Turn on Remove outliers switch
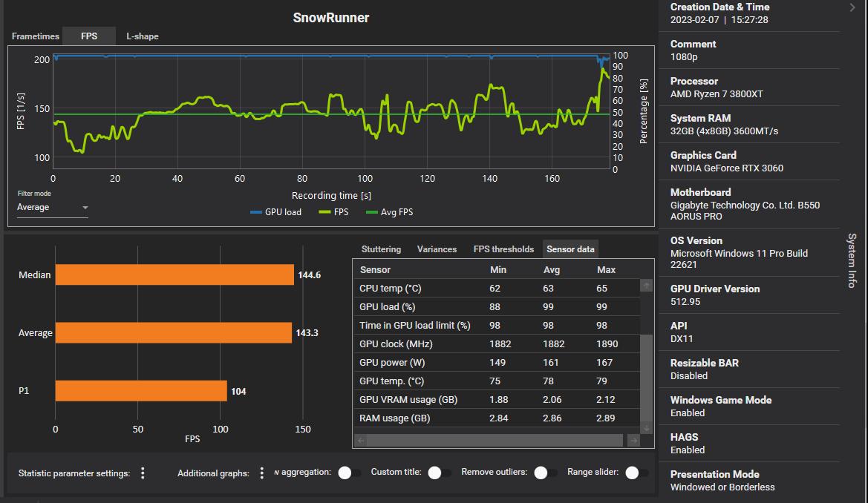 (545, 473)
